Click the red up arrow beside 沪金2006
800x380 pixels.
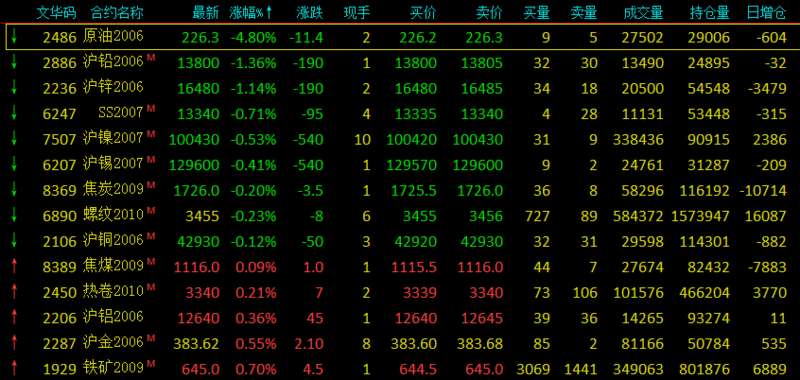coord(15,343)
